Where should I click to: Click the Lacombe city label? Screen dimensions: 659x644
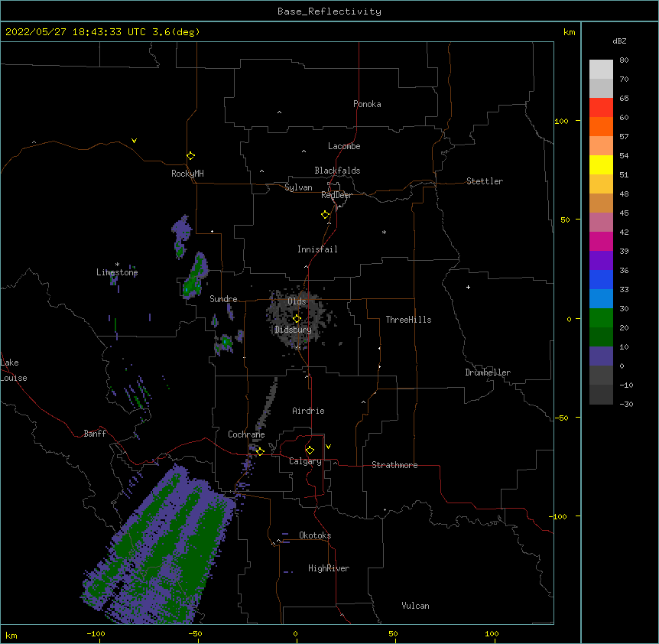(344, 146)
